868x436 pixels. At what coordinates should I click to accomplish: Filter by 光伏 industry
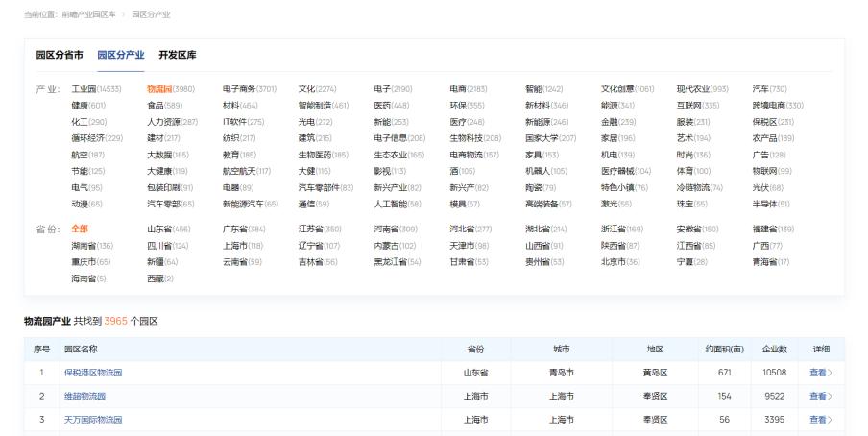coord(768,188)
